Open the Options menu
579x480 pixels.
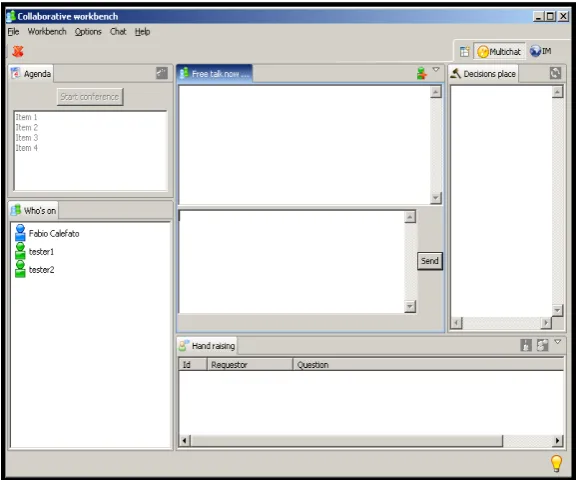tap(88, 32)
